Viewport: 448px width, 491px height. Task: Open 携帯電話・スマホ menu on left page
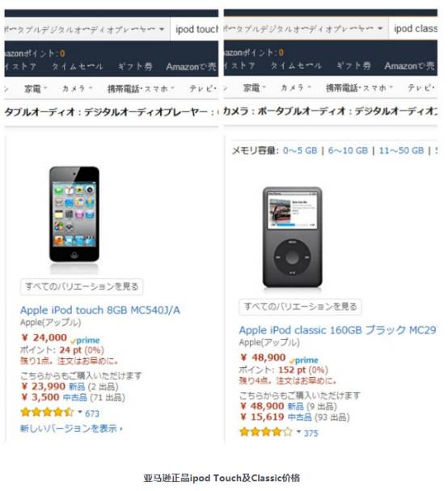coord(141,89)
